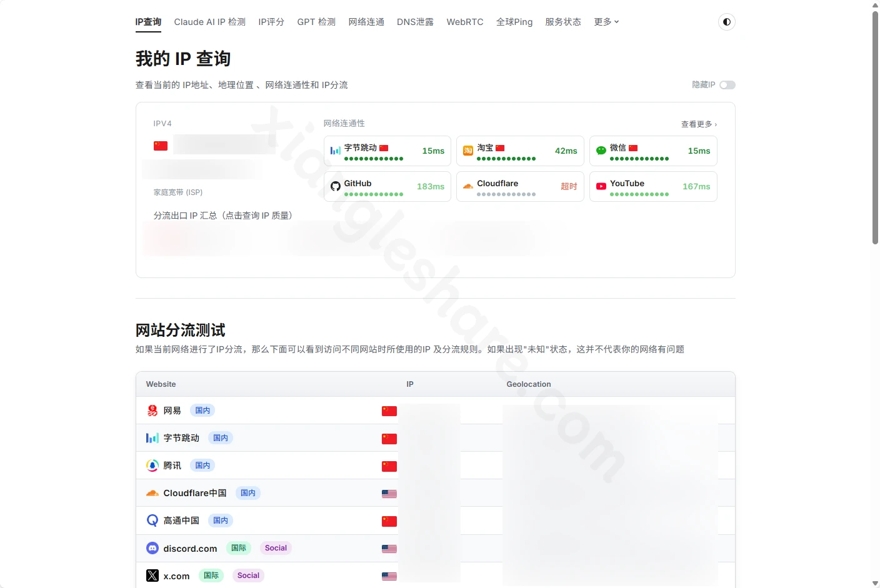
Task: Click the Taobao orange icon
Action: (x=468, y=151)
